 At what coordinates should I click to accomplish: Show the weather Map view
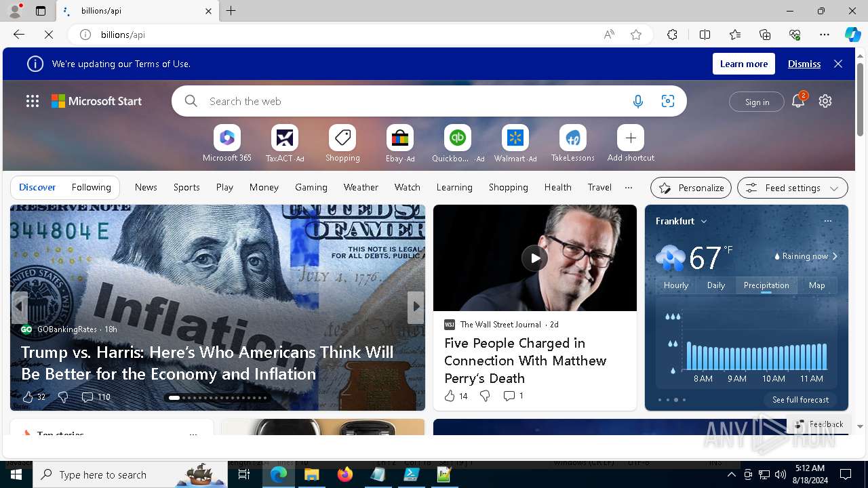817,285
